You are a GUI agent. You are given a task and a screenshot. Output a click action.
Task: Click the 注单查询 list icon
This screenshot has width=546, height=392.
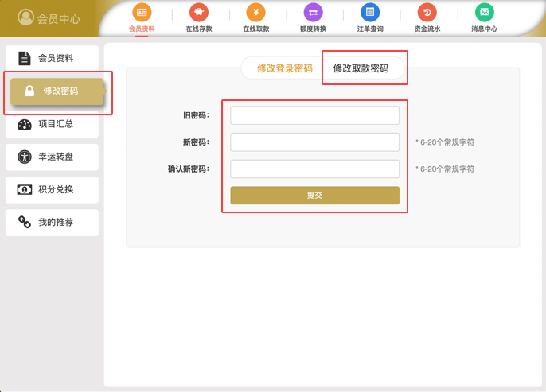(x=370, y=13)
